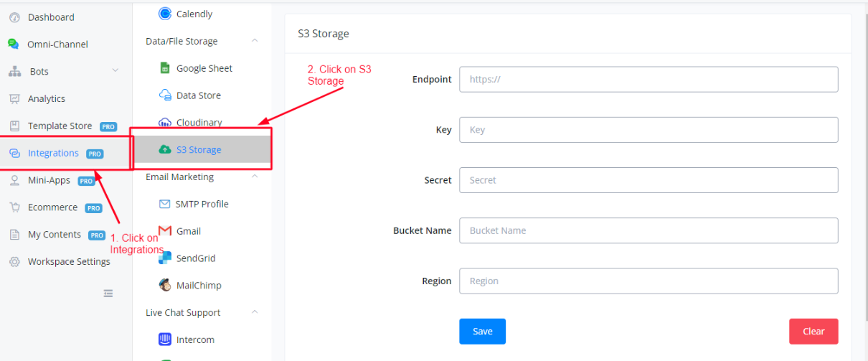Click the Gmail envelope icon

(x=165, y=231)
